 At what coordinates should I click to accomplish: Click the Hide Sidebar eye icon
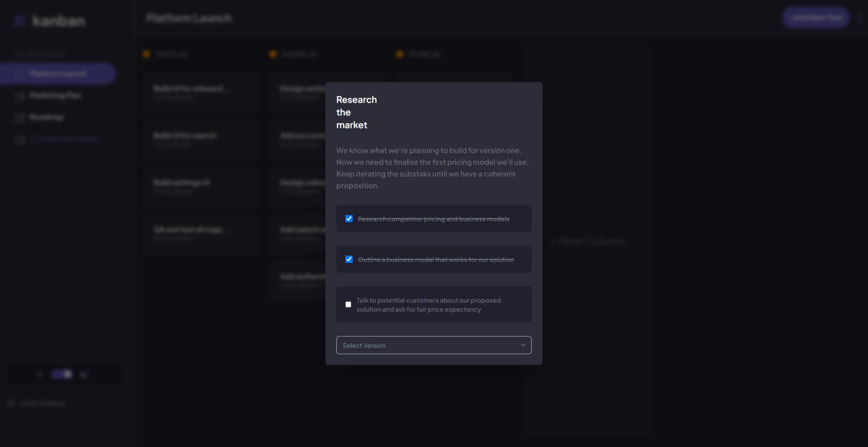(12, 403)
